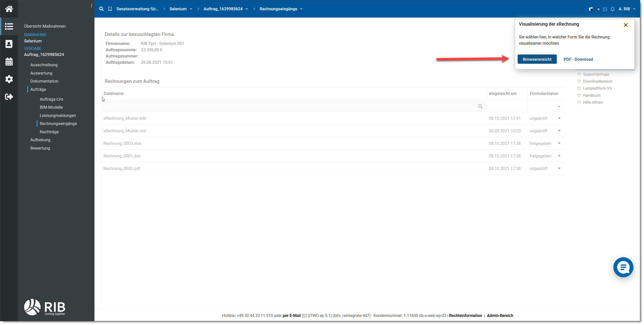Viewport: 644px width, 325px height.
Task: Open Rechnung_0003.xlsx file row
Action: click(122, 143)
